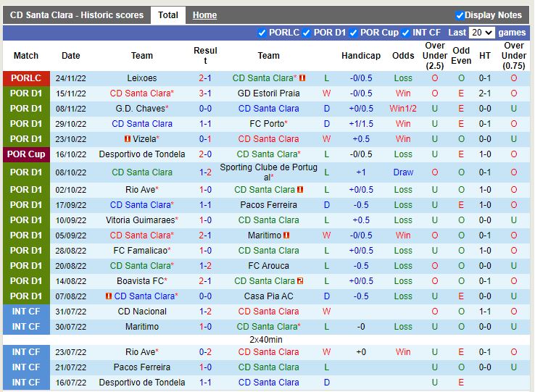The width and height of the screenshot is (535, 392).
Task: Click the maroon POR Cup league badge
Action: pos(26,154)
